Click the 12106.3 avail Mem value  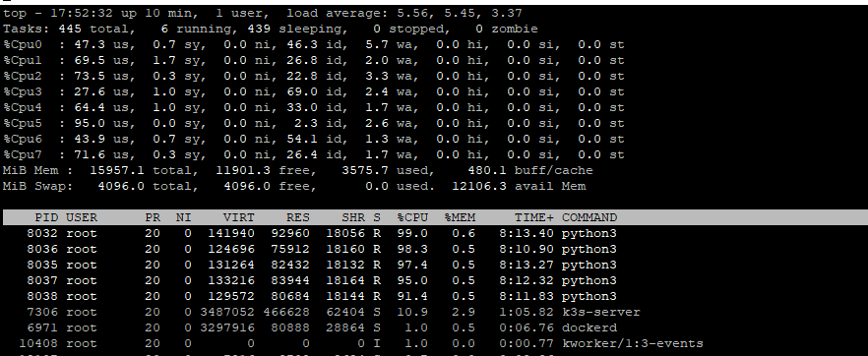click(479, 186)
